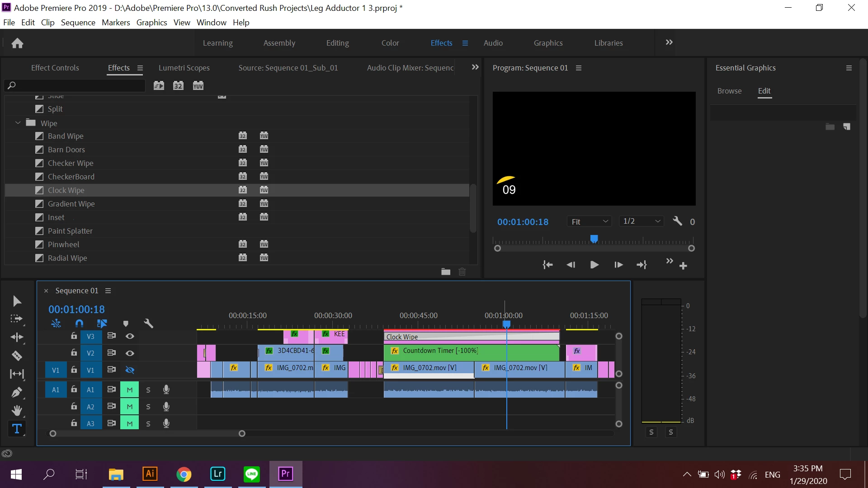Launch Google Chrome from the taskbar
868x488 pixels.
(184, 474)
